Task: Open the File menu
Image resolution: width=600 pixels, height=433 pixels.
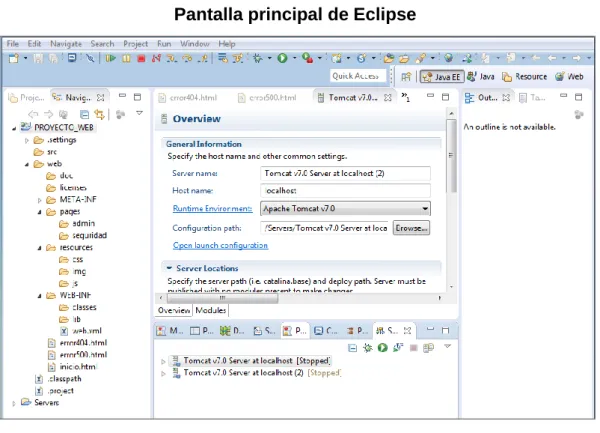Action: pyautogui.click(x=12, y=44)
